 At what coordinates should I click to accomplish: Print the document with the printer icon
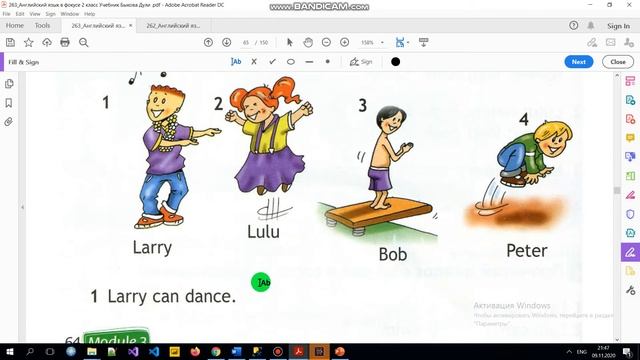click(x=65, y=42)
